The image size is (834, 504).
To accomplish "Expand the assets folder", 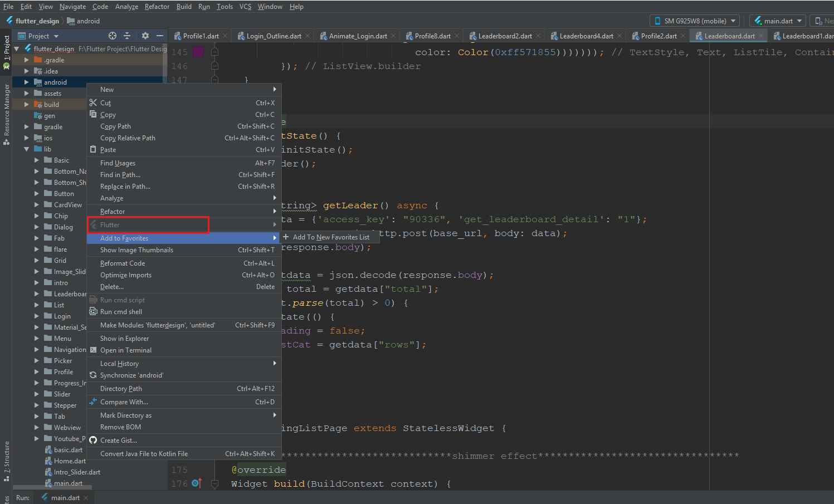I will [x=26, y=94].
